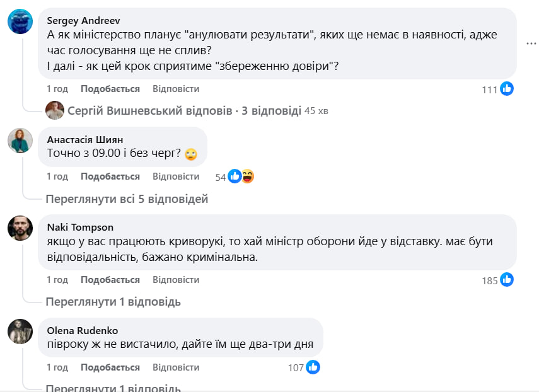Viewport: 539px width, 392px height.
Task: Like Sergey Andreev's comment via Подобається
Action: [x=110, y=89]
